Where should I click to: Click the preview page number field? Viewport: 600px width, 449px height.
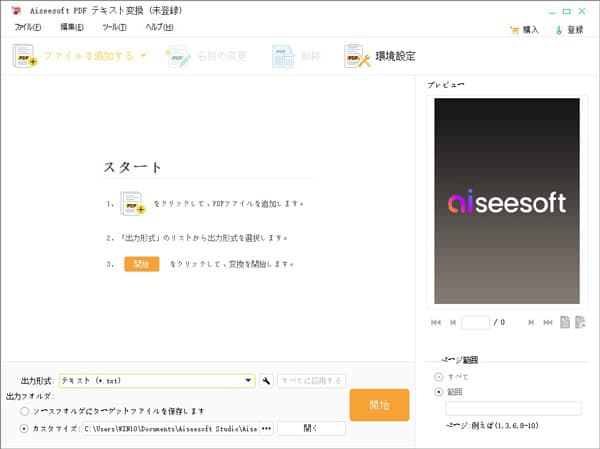pos(476,322)
